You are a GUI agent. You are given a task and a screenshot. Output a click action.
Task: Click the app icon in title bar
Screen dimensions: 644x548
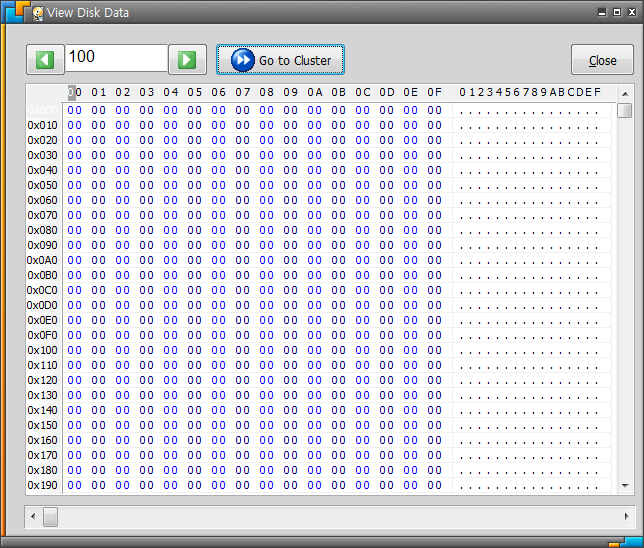coord(38,13)
